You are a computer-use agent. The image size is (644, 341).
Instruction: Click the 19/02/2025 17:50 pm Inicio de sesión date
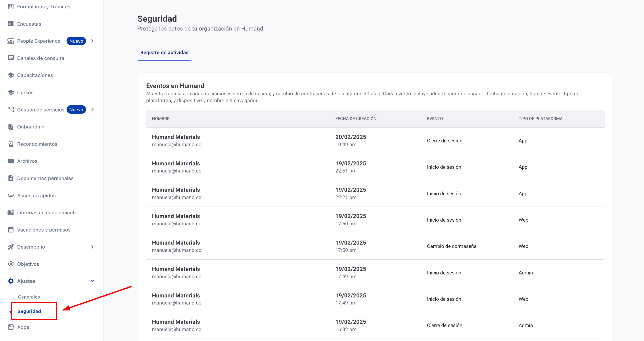coord(351,220)
